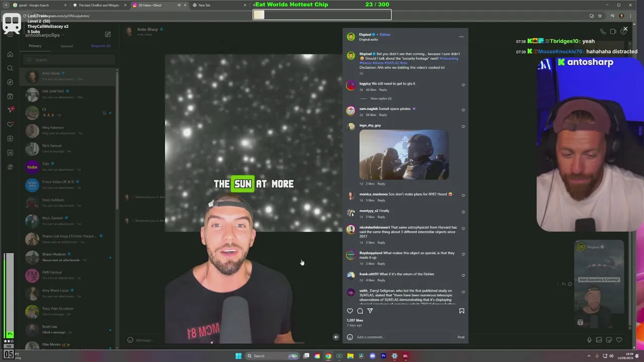The width and height of the screenshot is (644, 362).
Task: Click the #3IATLAS hashtag in caption
Action: (391, 63)
